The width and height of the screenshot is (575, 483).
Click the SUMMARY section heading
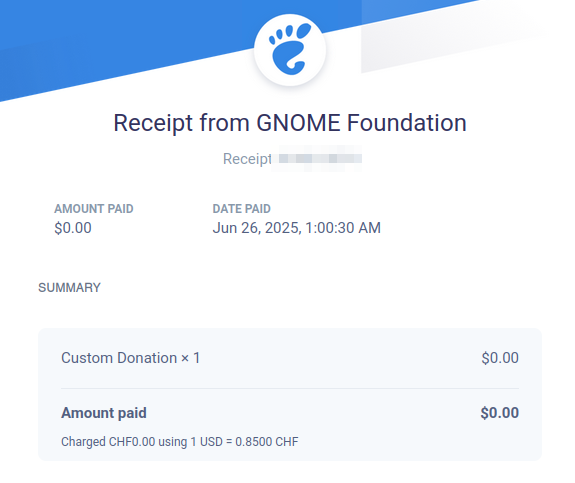tap(69, 288)
